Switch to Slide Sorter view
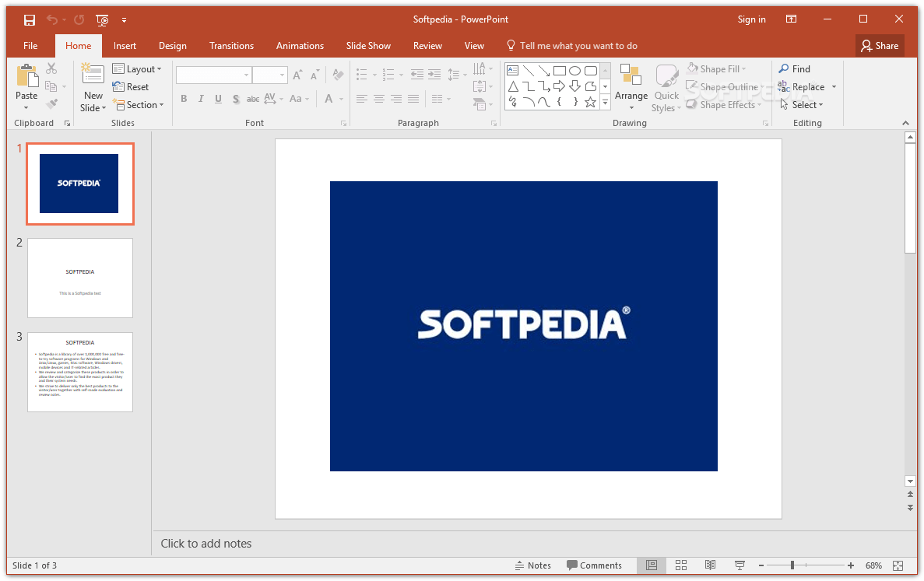Viewport: 924px width, 581px height. [680, 565]
